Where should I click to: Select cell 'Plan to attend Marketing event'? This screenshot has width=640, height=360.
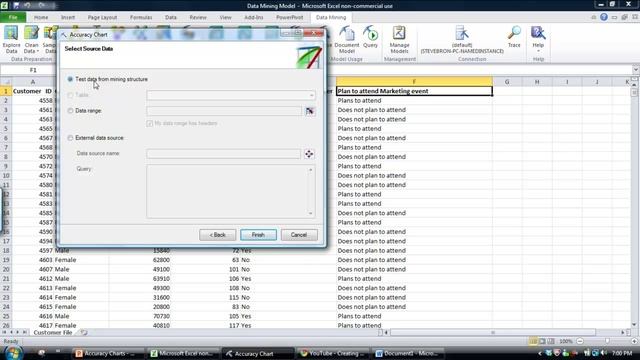click(x=414, y=91)
